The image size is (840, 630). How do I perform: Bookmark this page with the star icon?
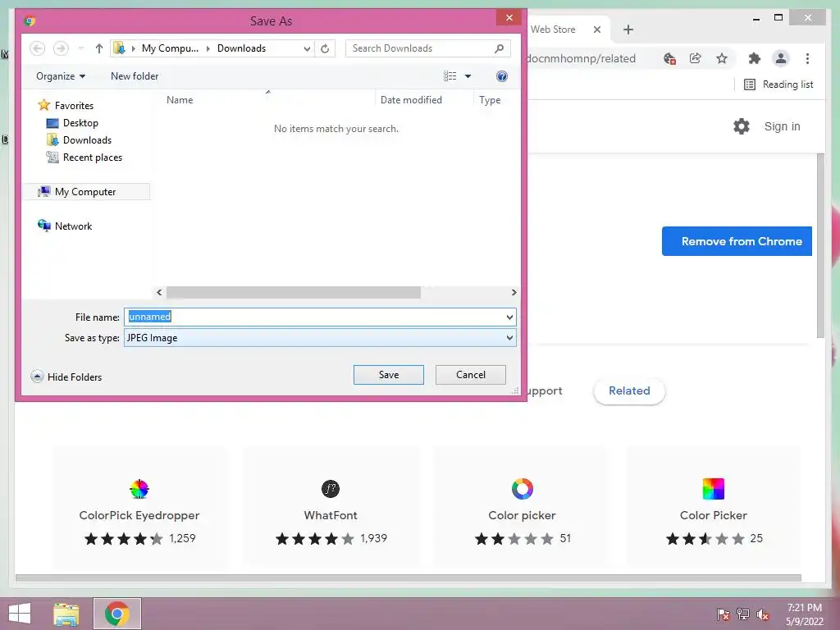pyautogui.click(x=722, y=58)
